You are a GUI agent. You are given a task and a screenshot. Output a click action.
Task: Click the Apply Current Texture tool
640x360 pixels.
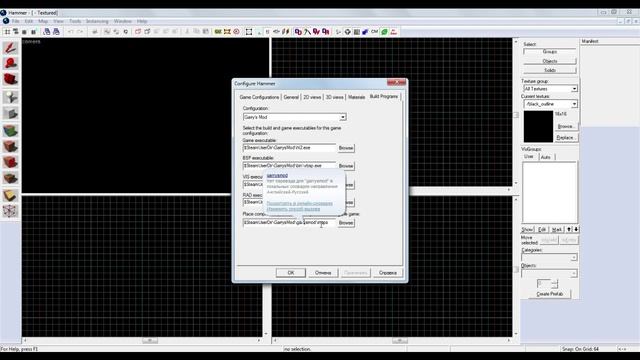pyautogui.click(x=10, y=146)
